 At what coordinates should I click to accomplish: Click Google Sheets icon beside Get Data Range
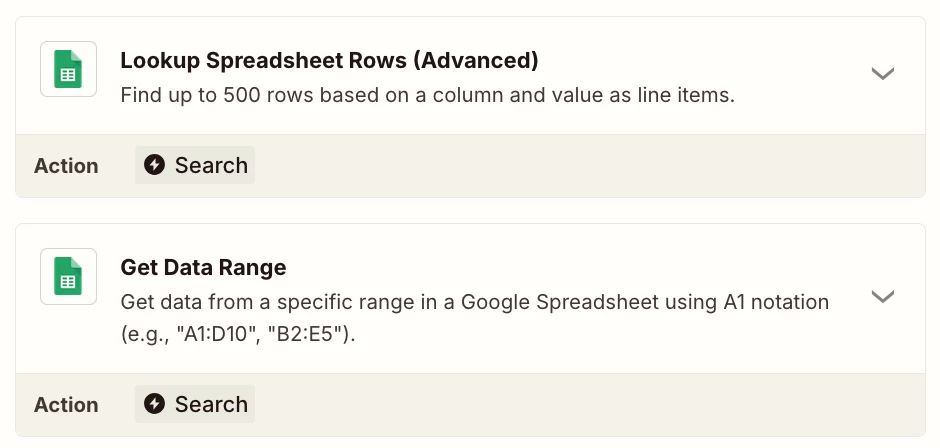point(68,276)
